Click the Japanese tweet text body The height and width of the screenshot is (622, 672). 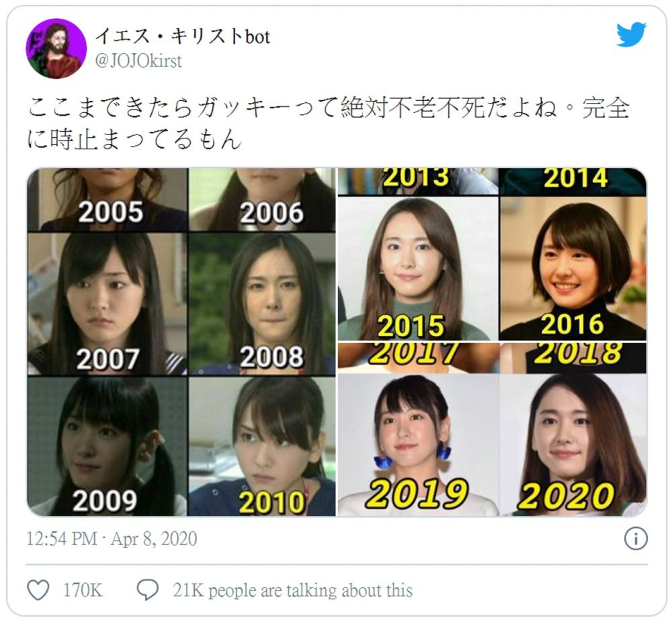[x=329, y=123]
